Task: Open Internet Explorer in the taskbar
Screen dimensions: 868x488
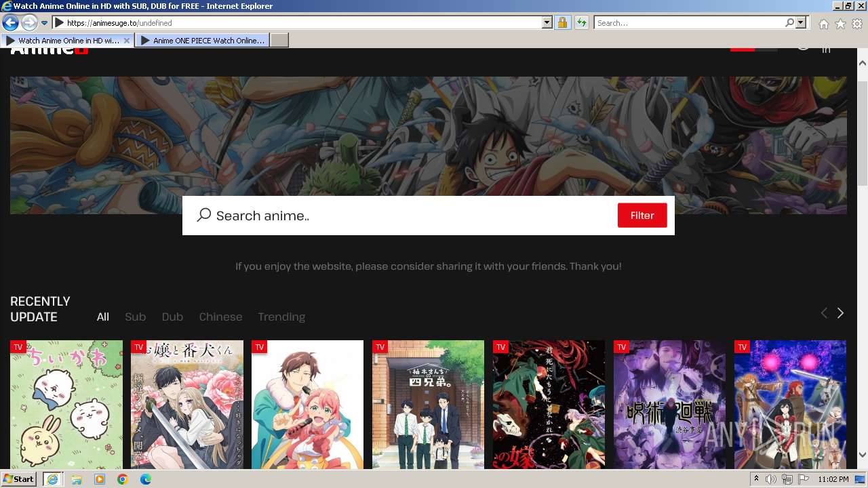Action: (52, 479)
